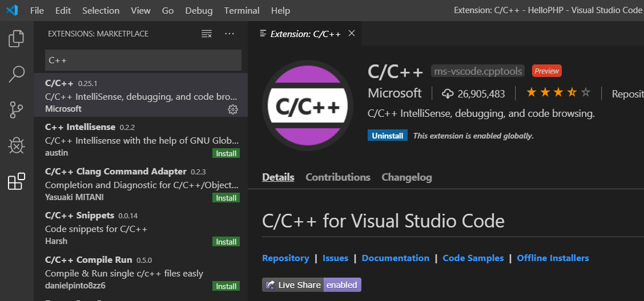This screenshot has width=644, height=301.
Task: Click the Manage gear for C/C++ extension
Action: [x=233, y=109]
